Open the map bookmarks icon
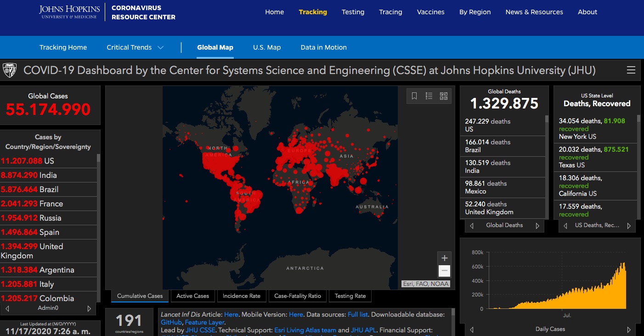 click(414, 96)
